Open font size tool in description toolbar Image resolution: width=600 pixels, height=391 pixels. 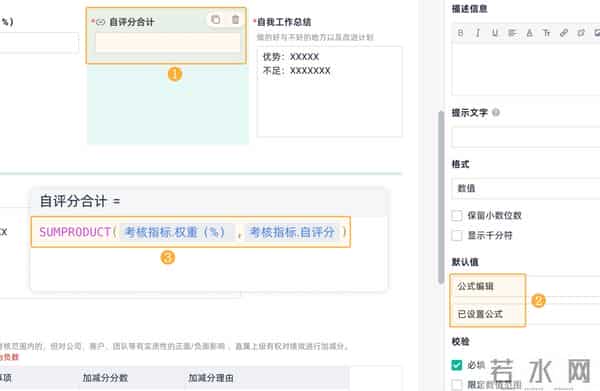tap(546, 33)
